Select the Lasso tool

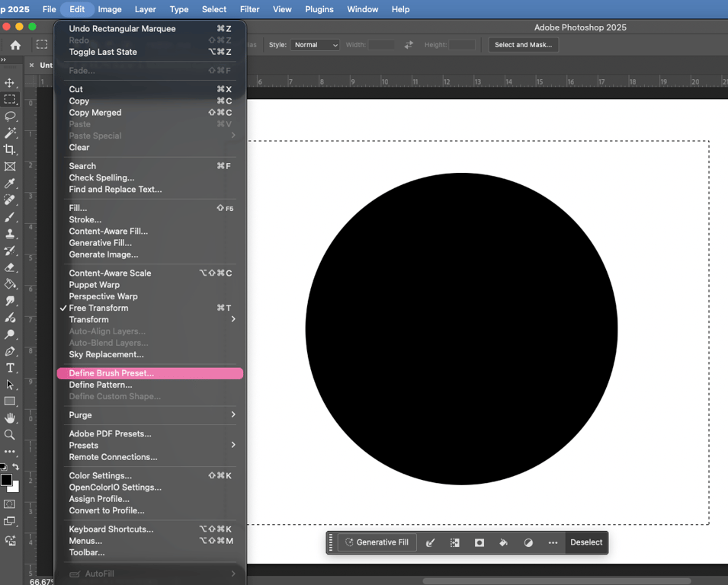(x=9, y=116)
